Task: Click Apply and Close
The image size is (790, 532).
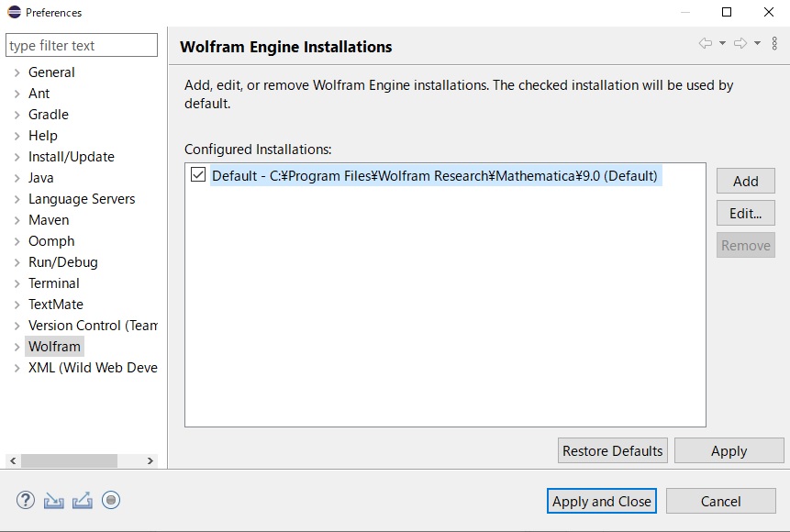Action: click(x=601, y=501)
